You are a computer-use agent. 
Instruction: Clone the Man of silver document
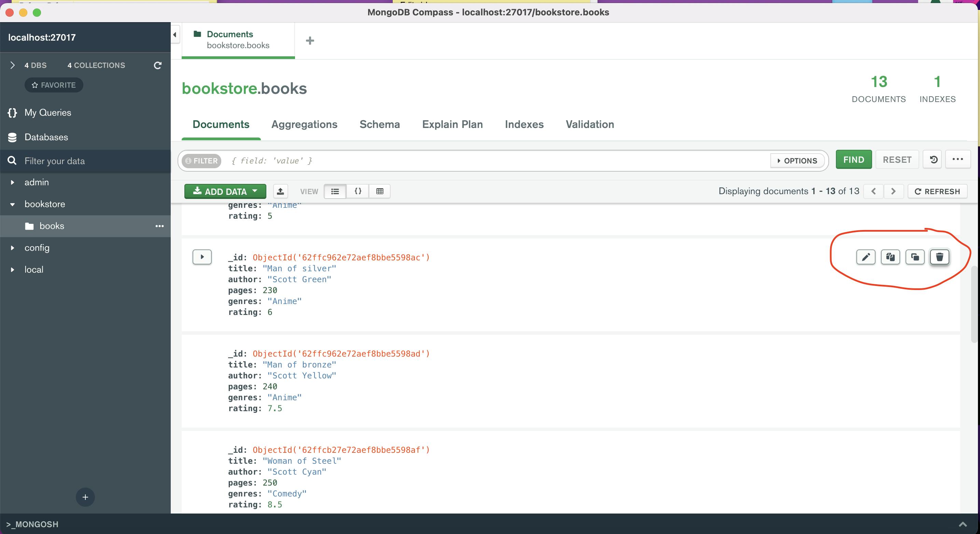[x=915, y=257]
